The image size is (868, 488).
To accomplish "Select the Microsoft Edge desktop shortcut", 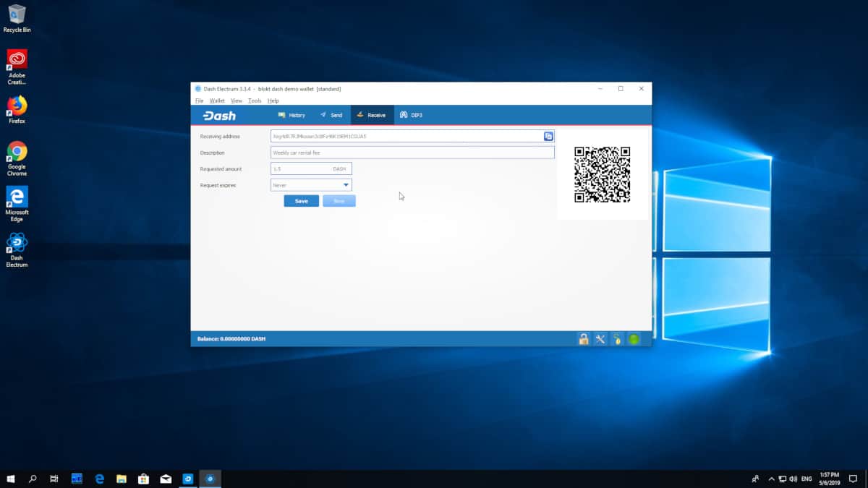I will point(17,205).
